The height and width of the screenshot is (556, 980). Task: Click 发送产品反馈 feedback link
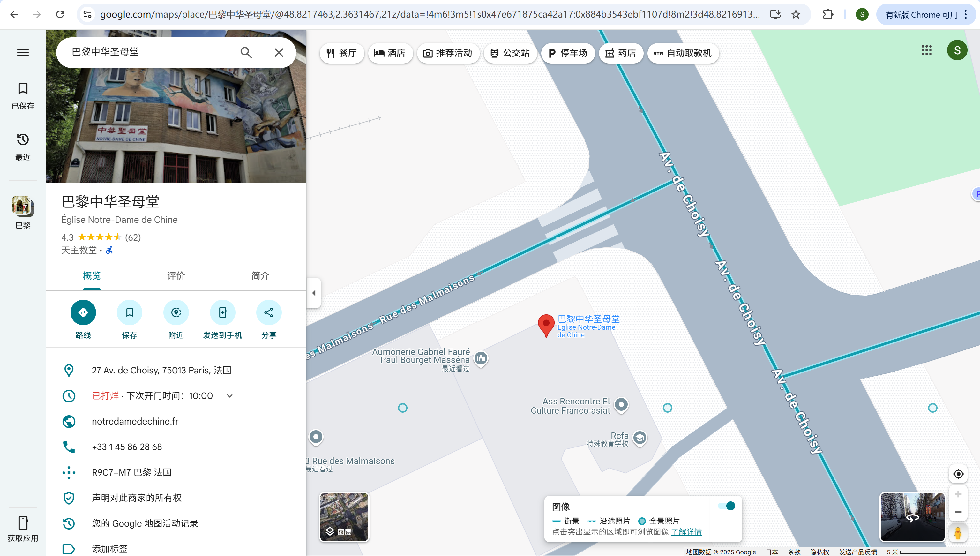coord(858,552)
